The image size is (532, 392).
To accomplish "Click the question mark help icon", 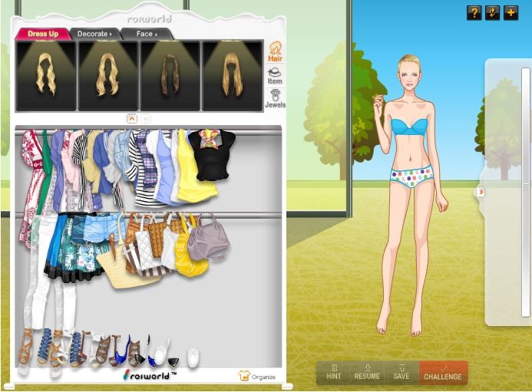I will (474, 13).
